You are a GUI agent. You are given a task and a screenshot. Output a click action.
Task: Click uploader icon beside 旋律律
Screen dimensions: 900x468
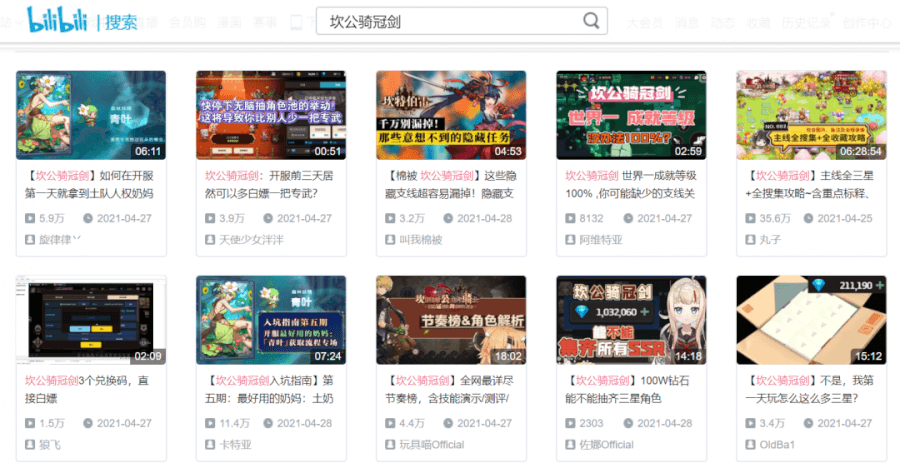[30, 240]
